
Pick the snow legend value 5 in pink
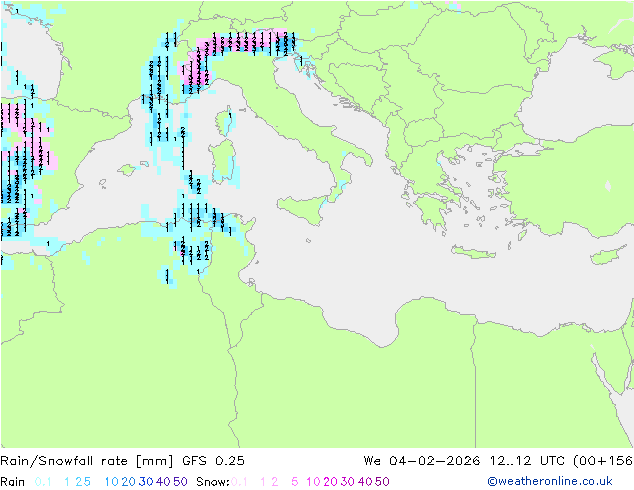point(295,482)
